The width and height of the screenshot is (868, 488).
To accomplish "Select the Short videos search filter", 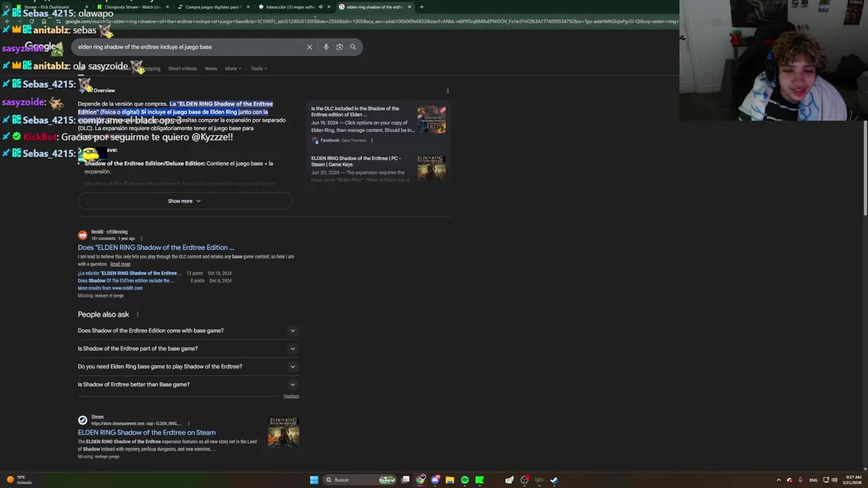I will coord(182,68).
